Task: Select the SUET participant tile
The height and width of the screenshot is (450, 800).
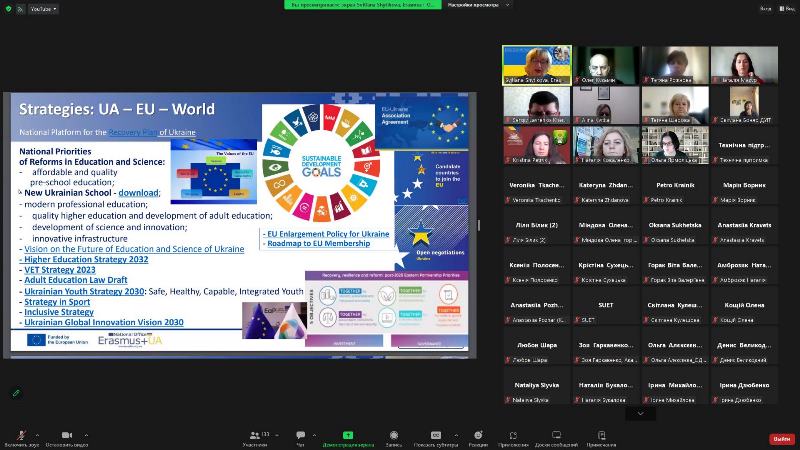Action: click(606, 305)
